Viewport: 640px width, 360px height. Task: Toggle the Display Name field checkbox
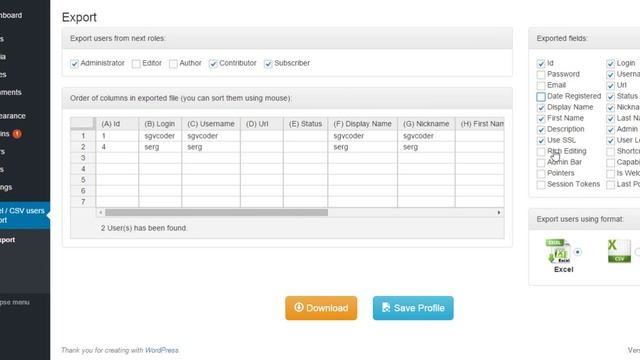coord(541,108)
